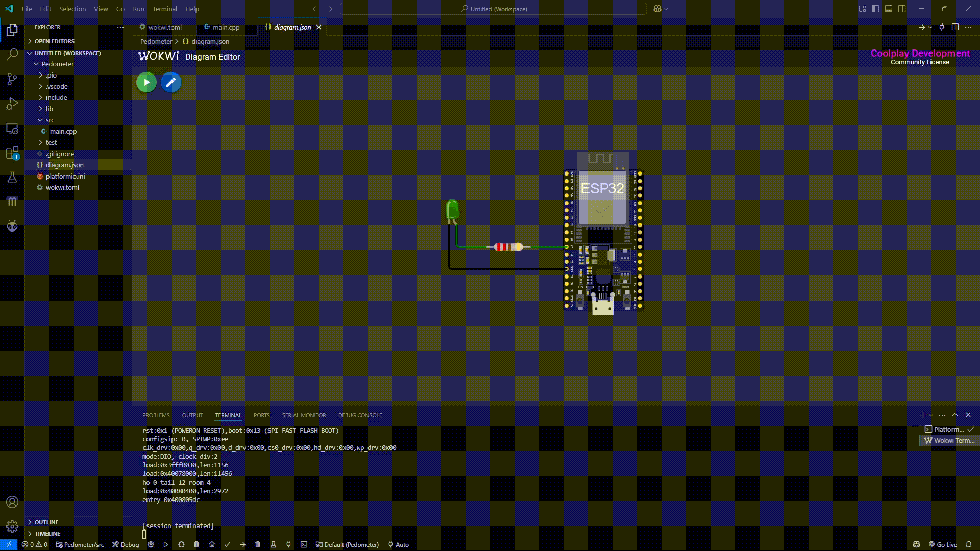
Task: Open the Extensions view with update badge
Action: pos(12,153)
